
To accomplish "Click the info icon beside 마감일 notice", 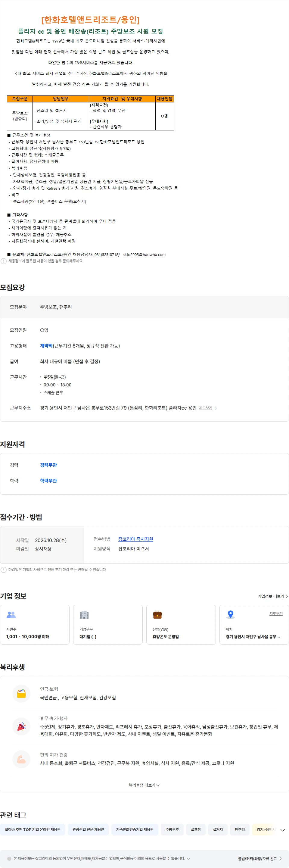I will tap(3, 570).
